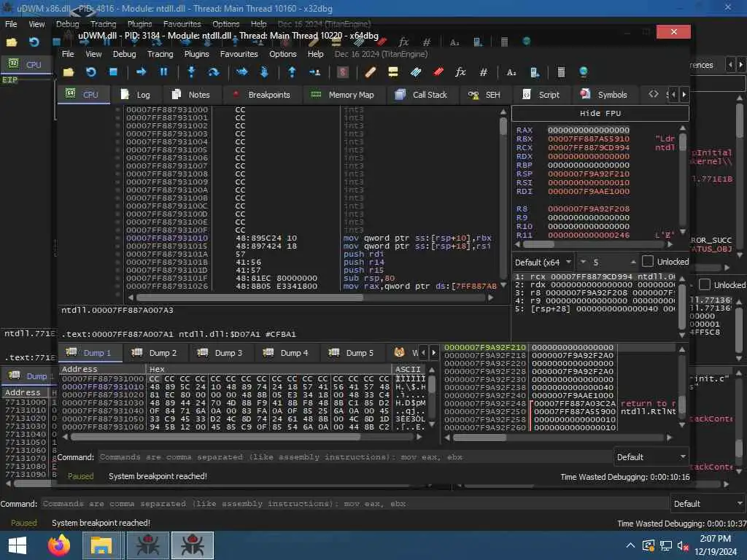Image resolution: width=747 pixels, height=560 pixels.
Task: Switch to Symbols tab in x64dbg
Action: [x=603, y=95]
